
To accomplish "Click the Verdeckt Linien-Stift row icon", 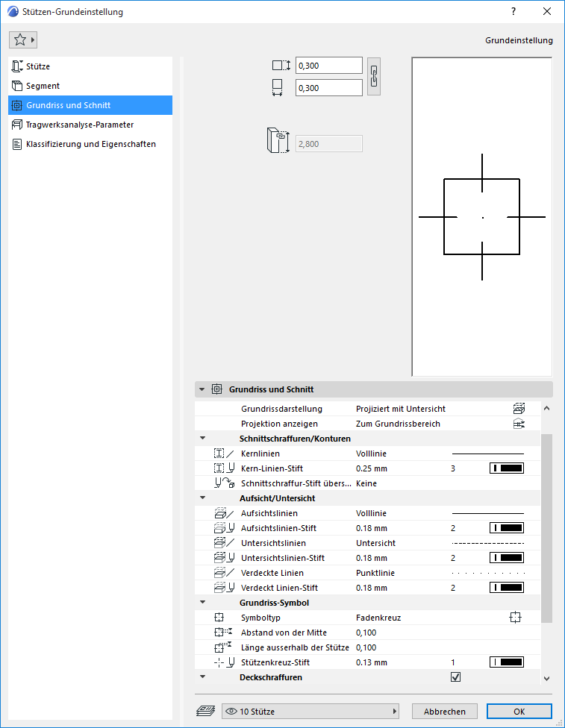I will point(224,587).
